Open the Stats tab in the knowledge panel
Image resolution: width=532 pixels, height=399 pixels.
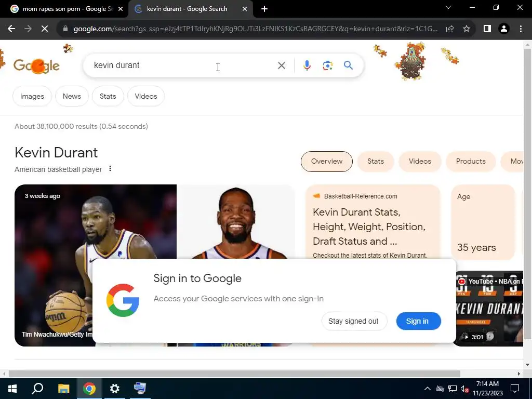[376, 162]
